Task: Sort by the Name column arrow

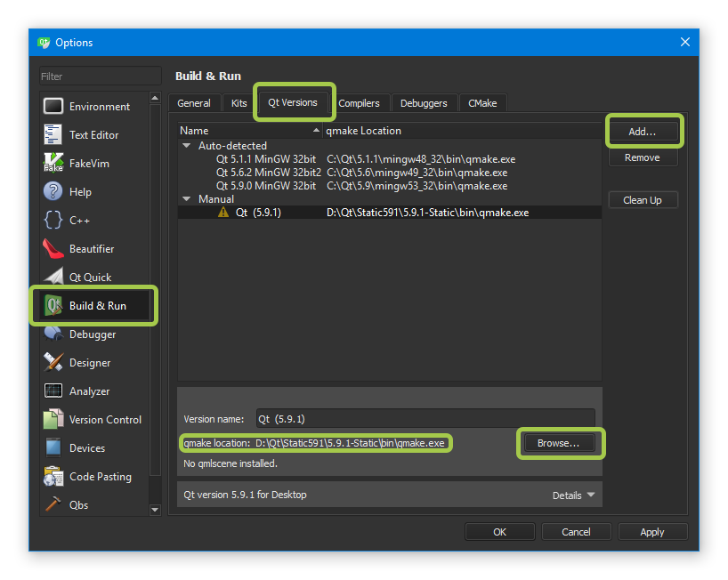Action: tap(316, 131)
